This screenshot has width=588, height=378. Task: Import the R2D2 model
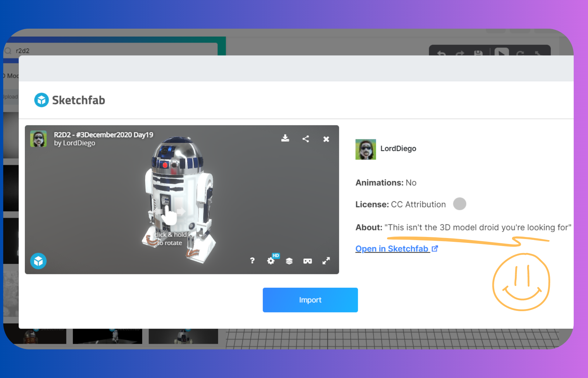[310, 300]
